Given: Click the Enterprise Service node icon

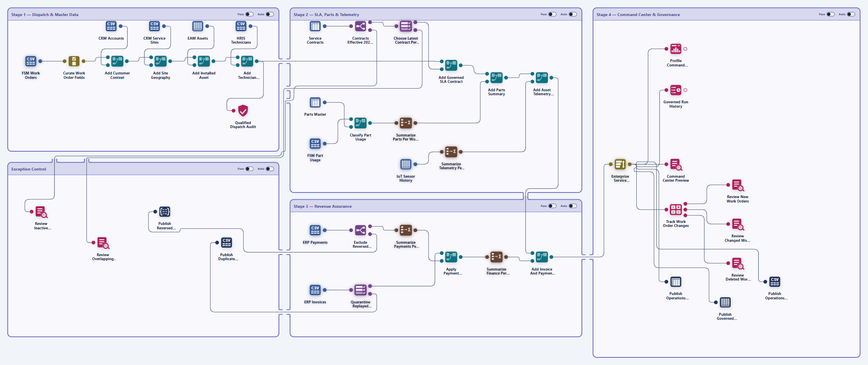Looking at the screenshot, I should pos(620,164).
